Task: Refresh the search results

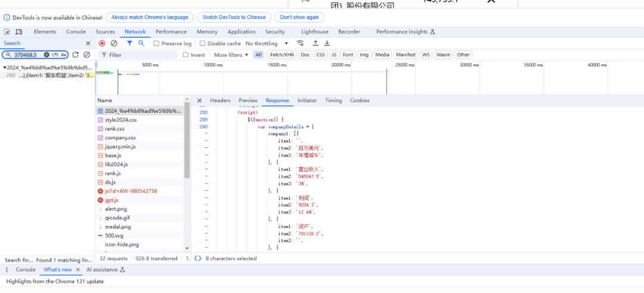Action: click(x=76, y=55)
